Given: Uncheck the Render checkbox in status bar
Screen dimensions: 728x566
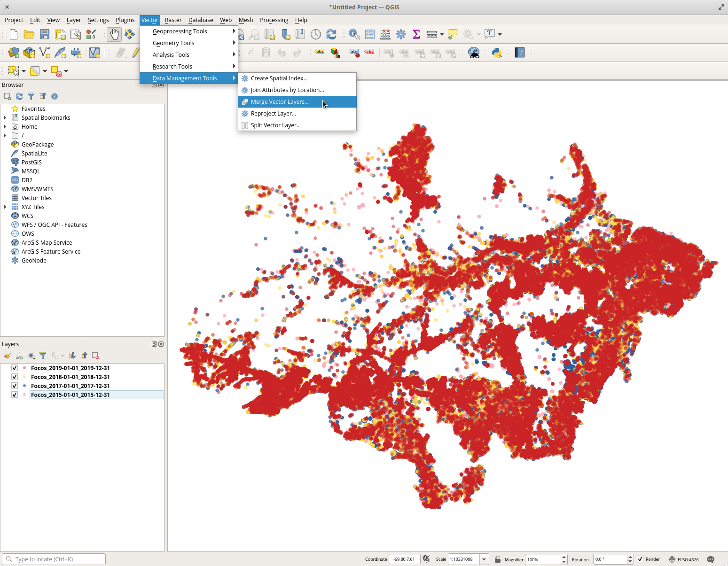Looking at the screenshot, I should pos(640,559).
